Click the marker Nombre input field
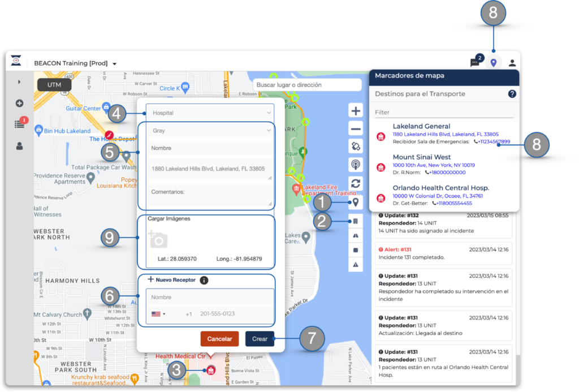 point(210,148)
